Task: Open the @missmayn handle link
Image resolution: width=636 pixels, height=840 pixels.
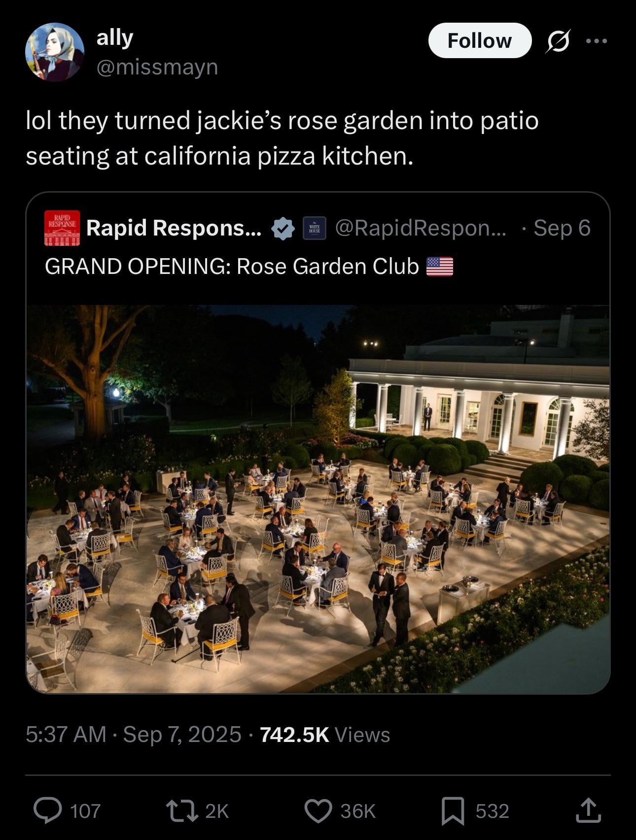Action: point(157,67)
